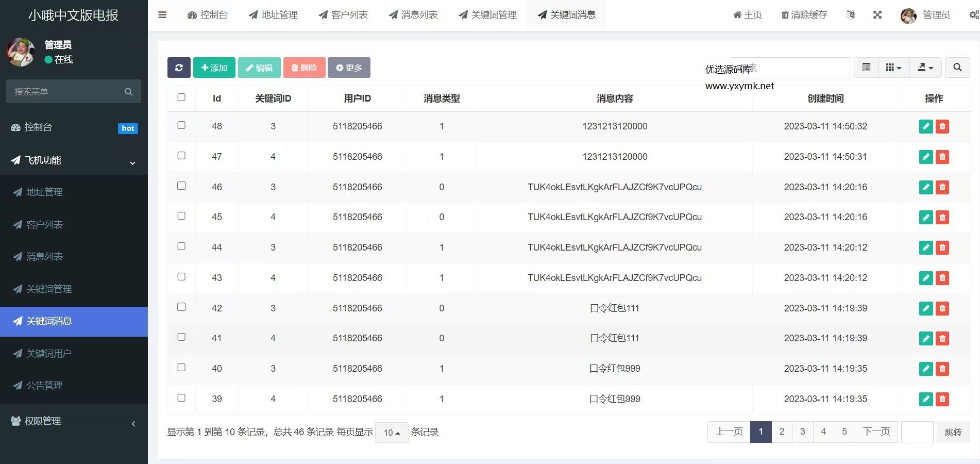
Task: Select checkbox for row Id 47
Action: click(x=181, y=155)
